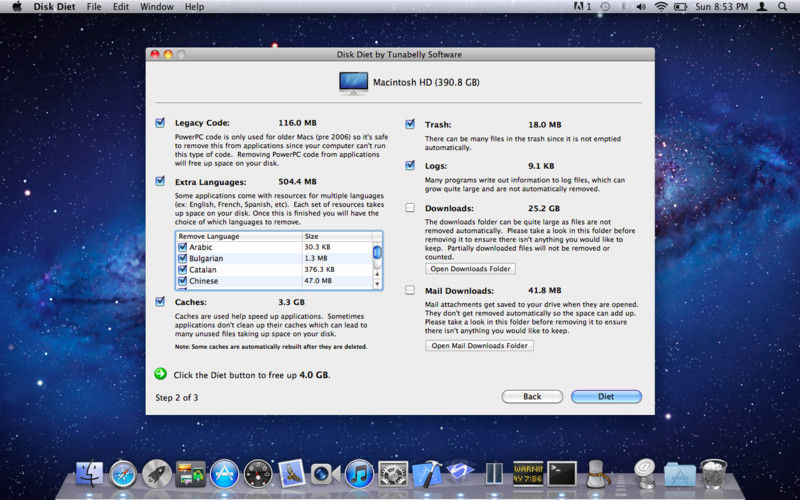Click the volume icon in menu bar
This screenshot has height=500, width=800.
click(641, 7)
